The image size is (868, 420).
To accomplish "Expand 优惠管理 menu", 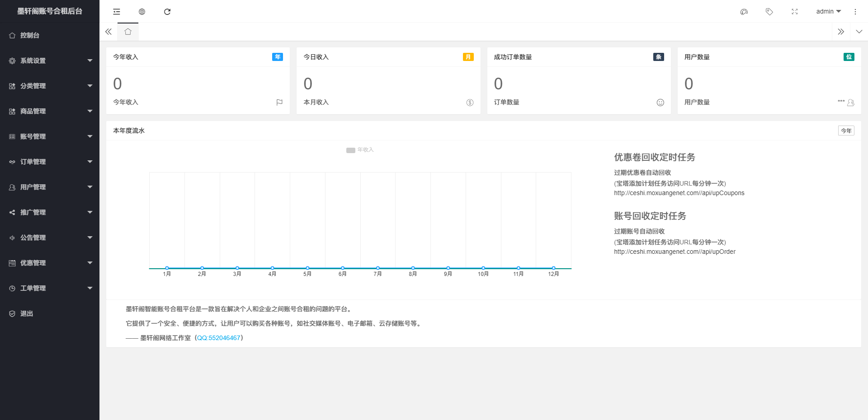I will pyautogui.click(x=50, y=263).
